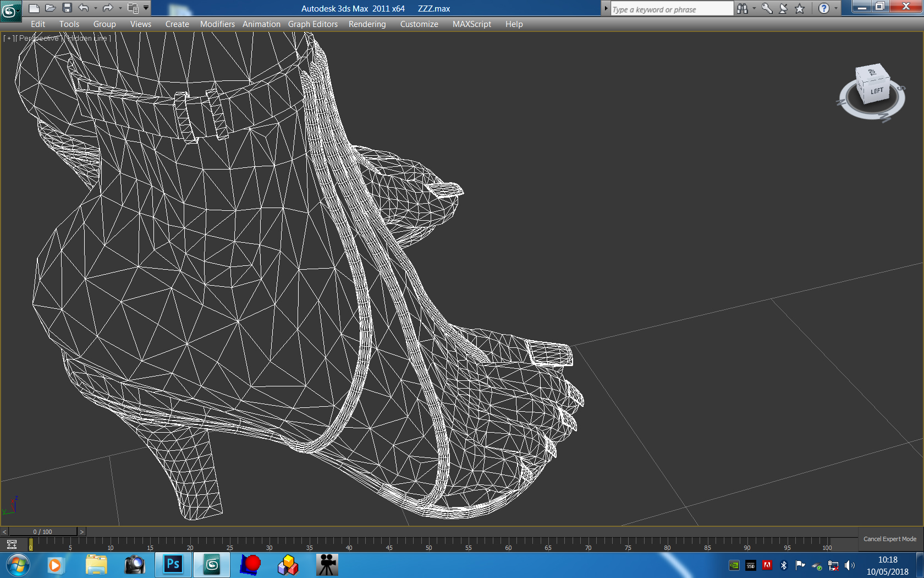
Task: Click the Open File folder icon
Action: (50, 8)
